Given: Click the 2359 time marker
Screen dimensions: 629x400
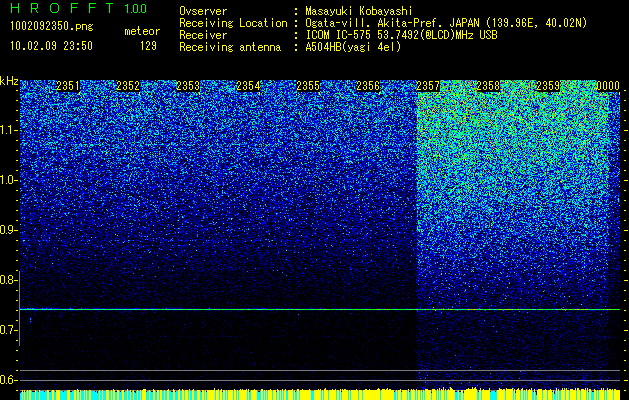Looking at the screenshot, I should tap(548, 86).
